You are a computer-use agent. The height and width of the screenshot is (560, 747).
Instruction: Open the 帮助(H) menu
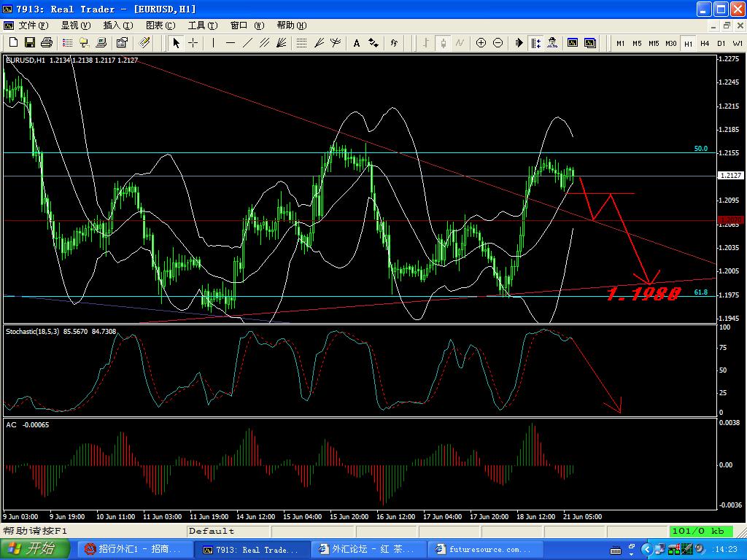(x=291, y=26)
